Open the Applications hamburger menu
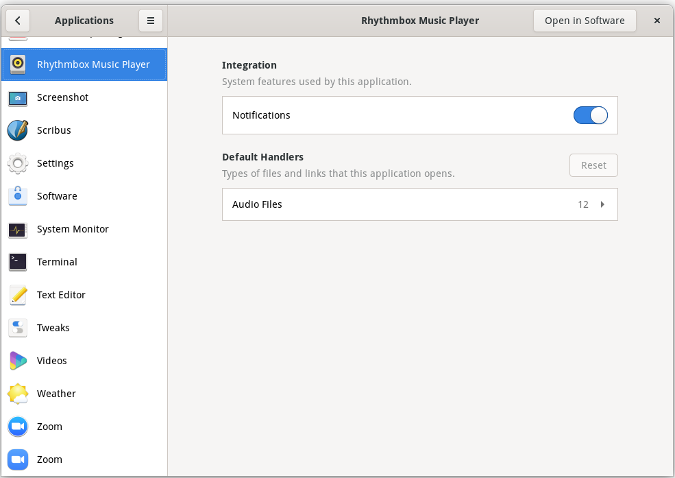The height and width of the screenshot is (478, 675). (149, 20)
